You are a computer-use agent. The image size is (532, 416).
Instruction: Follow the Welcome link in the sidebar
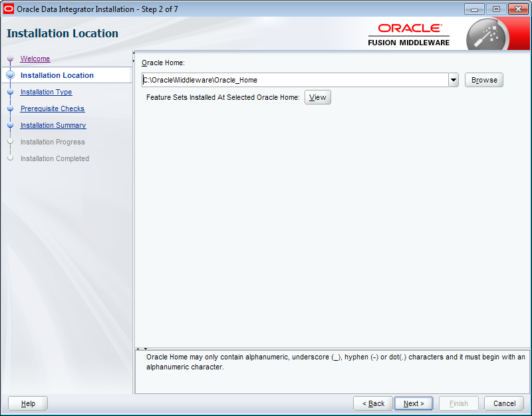[35, 59]
